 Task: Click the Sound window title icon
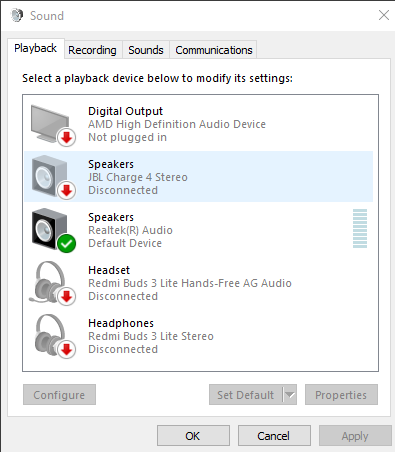point(17,15)
